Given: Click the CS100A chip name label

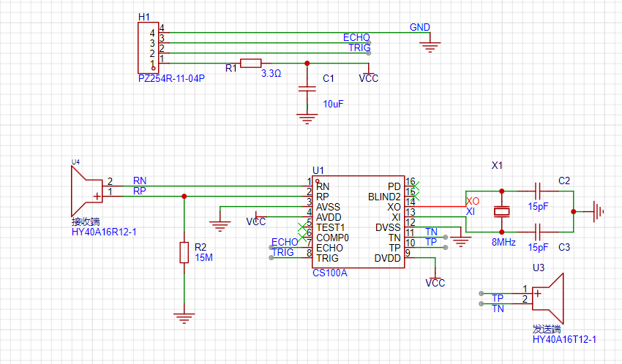Looking at the screenshot, I should [329, 273].
